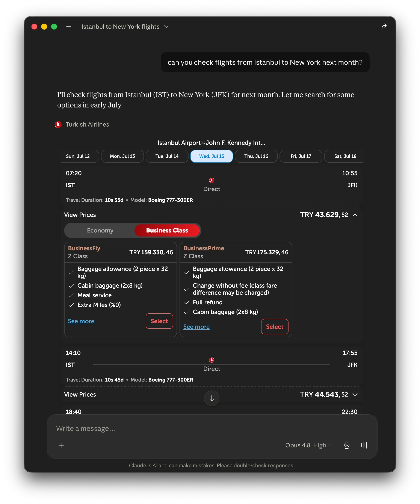The height and width of the screenshot is (504, 420).
Task: Click View Prices for the 07:20 flight
Action: (80, 215)
